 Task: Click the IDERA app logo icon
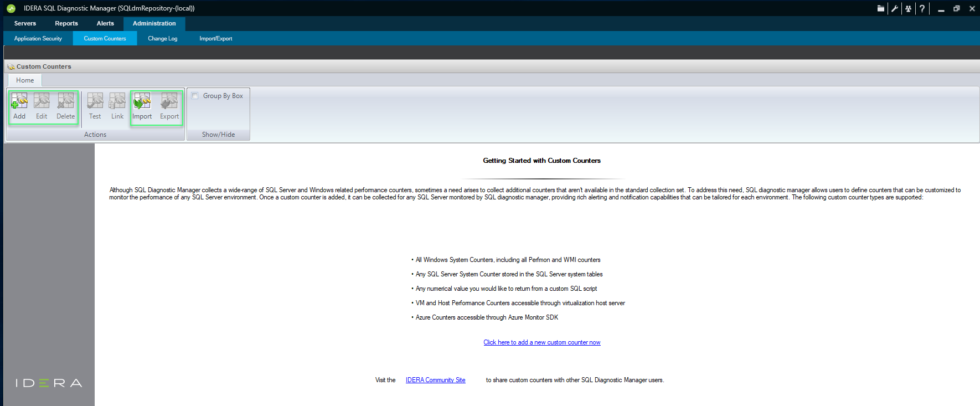tap(11, 8)
